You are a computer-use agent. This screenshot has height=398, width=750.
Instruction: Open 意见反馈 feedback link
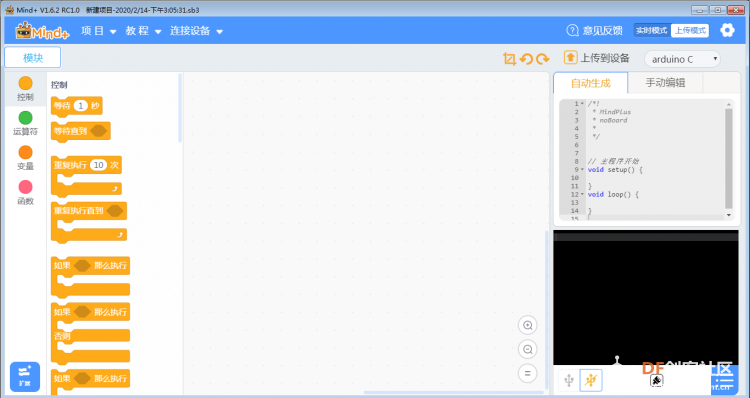[595, 31]
